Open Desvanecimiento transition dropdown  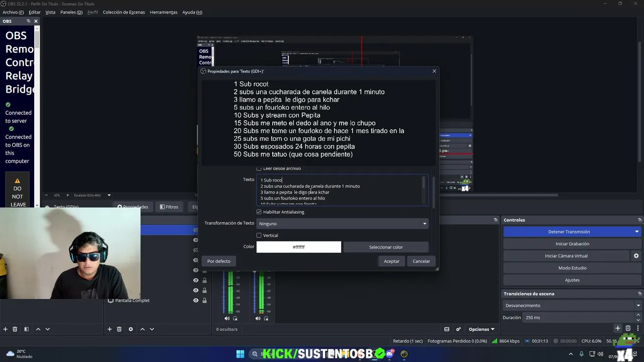click(573, 306)
